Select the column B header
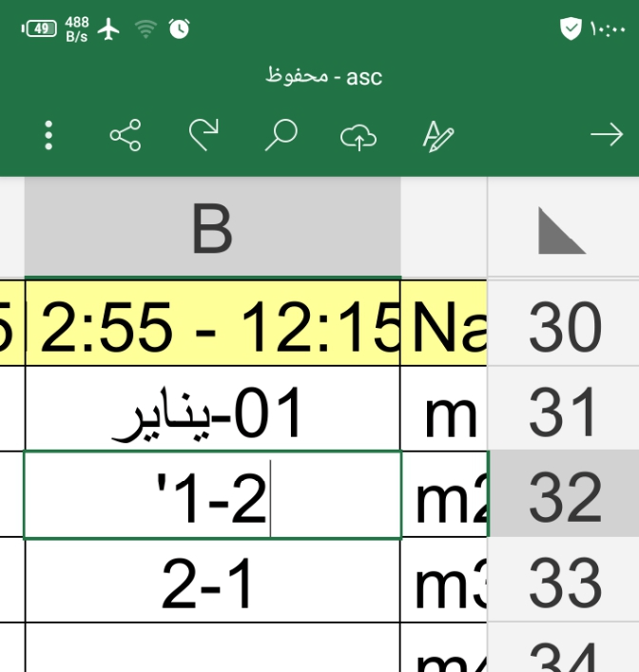Screen dimensions: 639x672 tap(212, 229)
